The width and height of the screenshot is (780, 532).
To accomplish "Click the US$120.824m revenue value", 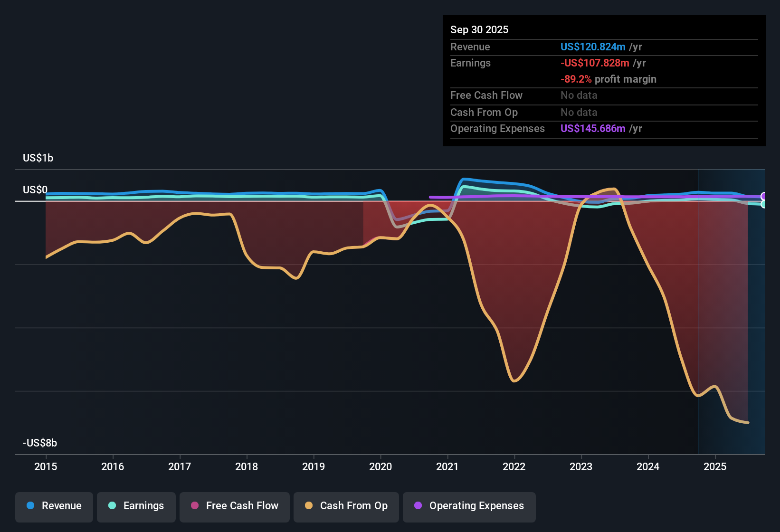I will tap(592, 47).
